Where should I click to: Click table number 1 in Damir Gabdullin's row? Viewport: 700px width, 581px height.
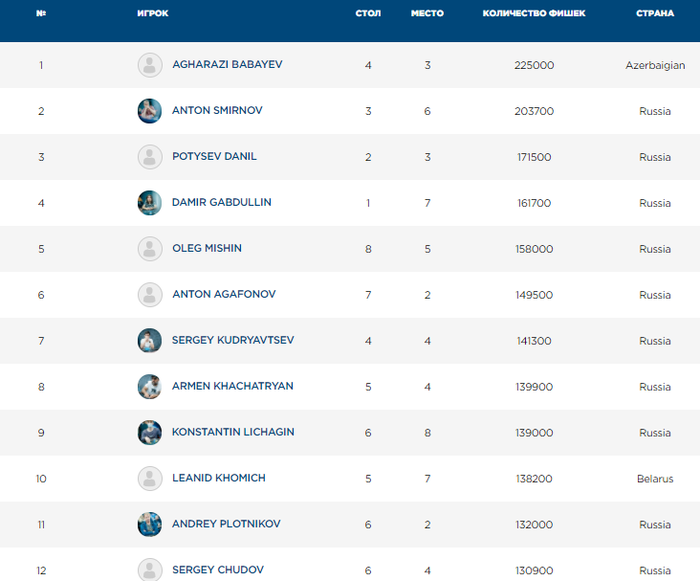coord(368,204)
